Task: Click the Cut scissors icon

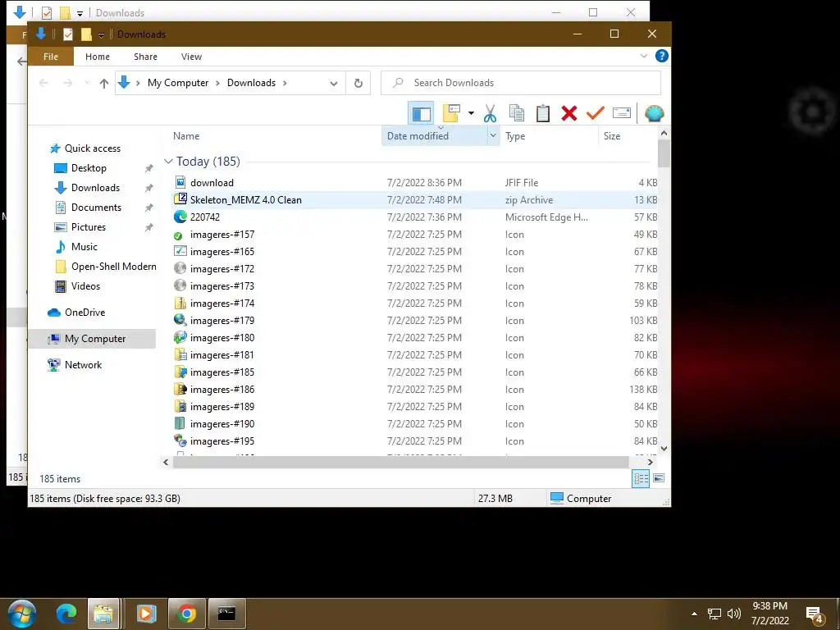Action: coord(490,113)
